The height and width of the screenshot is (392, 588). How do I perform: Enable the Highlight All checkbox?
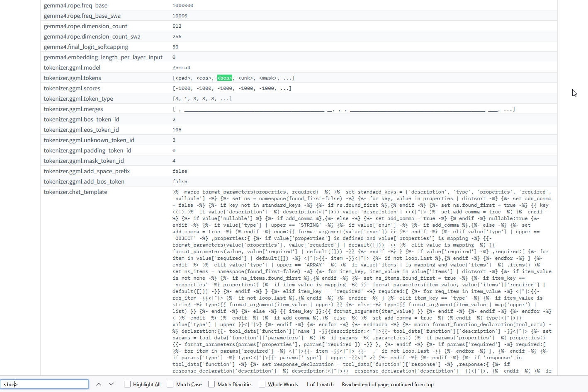[127, 384]
